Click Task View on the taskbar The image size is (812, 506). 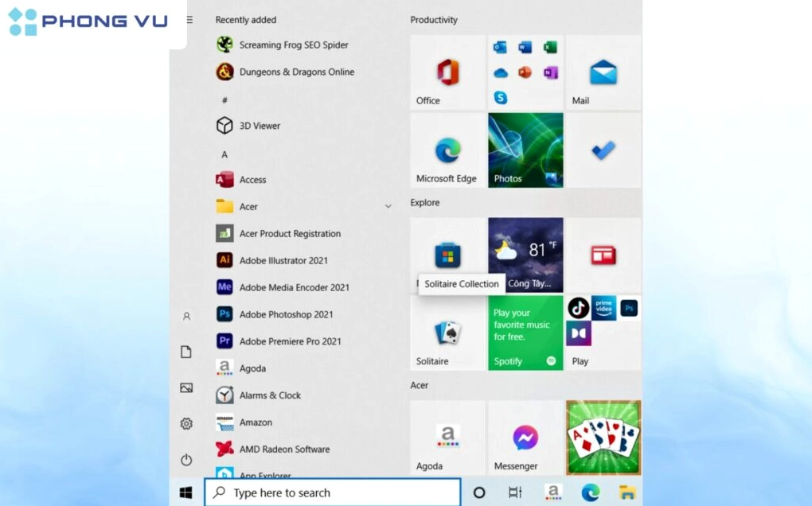tap(515, 492)
